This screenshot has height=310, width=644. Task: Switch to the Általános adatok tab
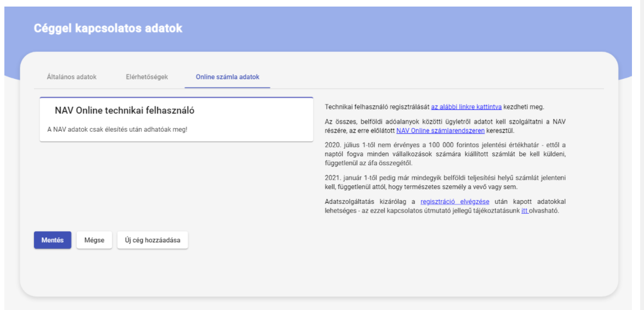coord(72,77)
